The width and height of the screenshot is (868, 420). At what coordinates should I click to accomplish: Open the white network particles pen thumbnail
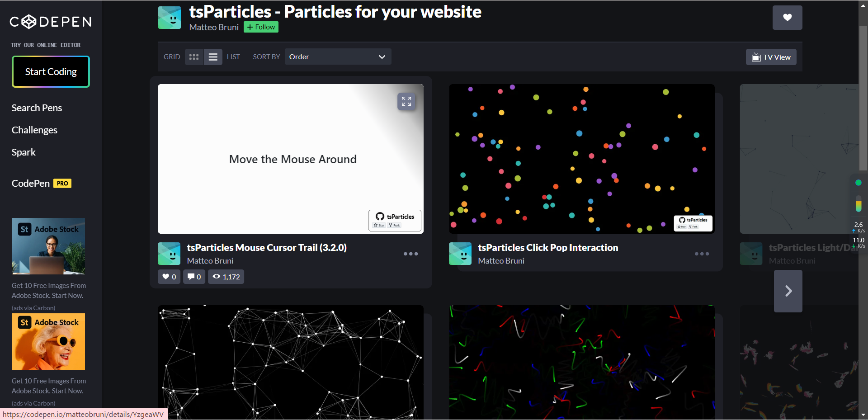290,363
